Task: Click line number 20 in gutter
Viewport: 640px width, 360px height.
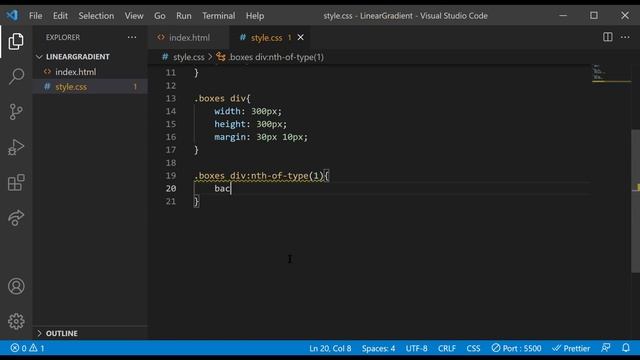Action: (x=171, y=189)
